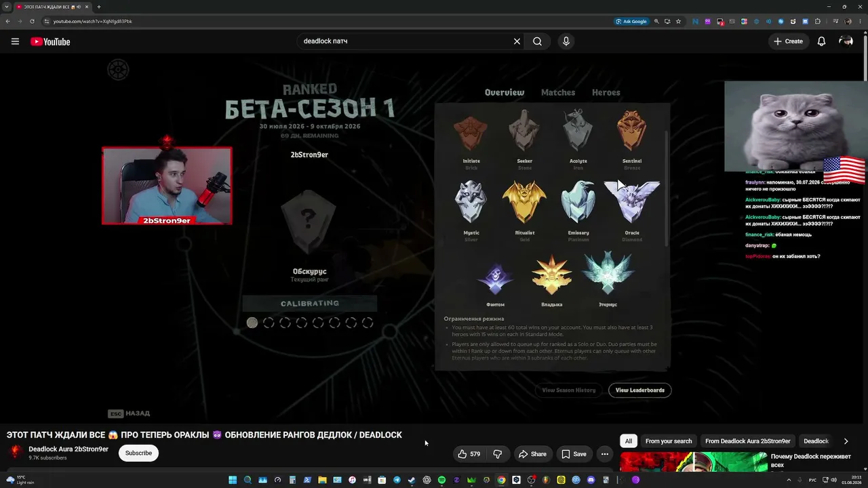868x488 pixels.
Task: Click the Ritualist rank badge
Action: (524, 202)
